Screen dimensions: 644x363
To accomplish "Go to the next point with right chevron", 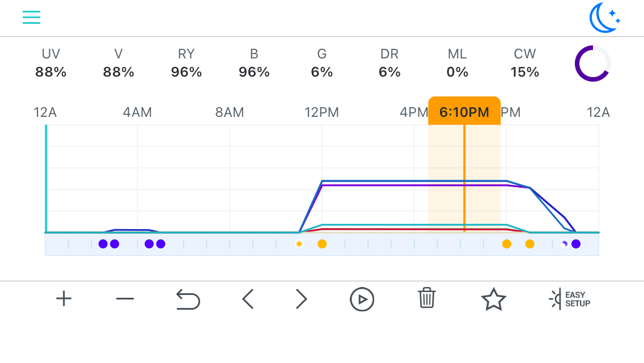I will (x=302, y=299).
